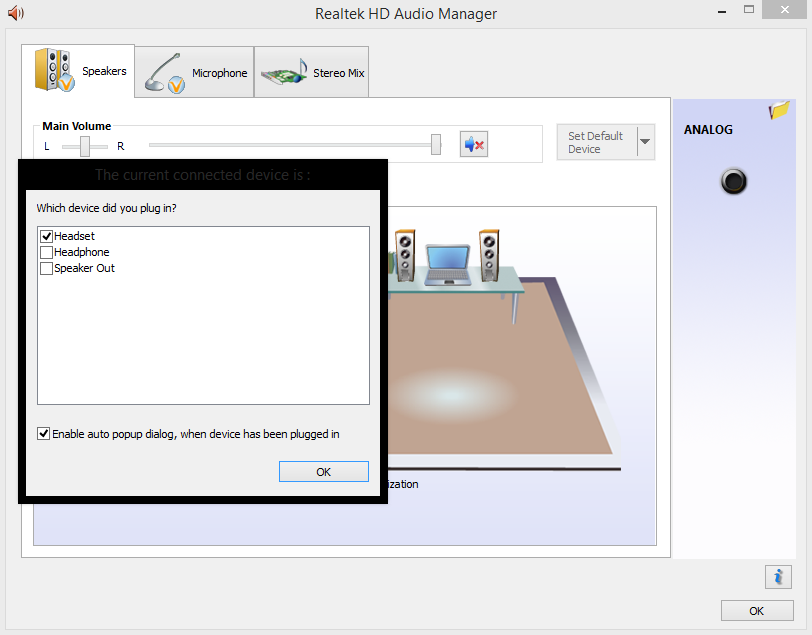The height and width of the screenshot is (635, 812).
Task: Check the Speaker Out checkbox
Action: click(47, 268)
